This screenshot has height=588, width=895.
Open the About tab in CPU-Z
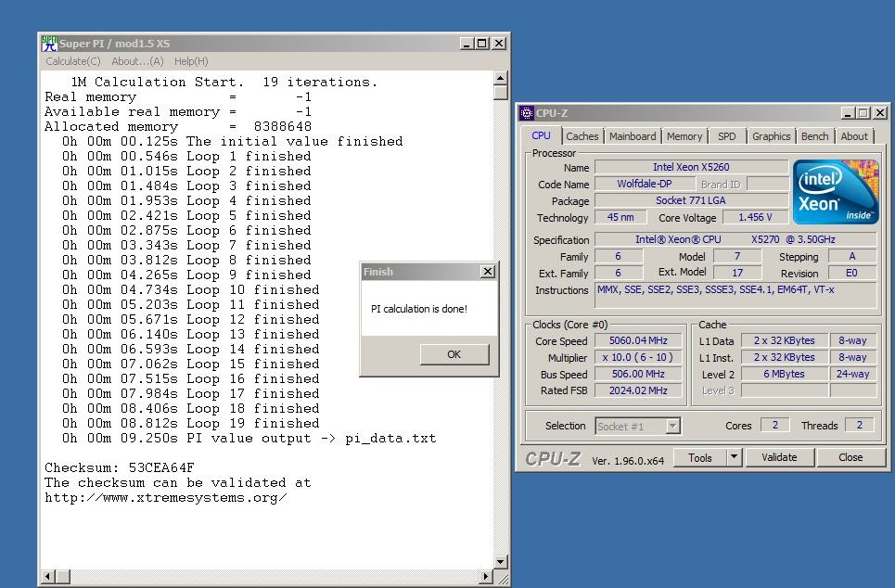point(854,136)
